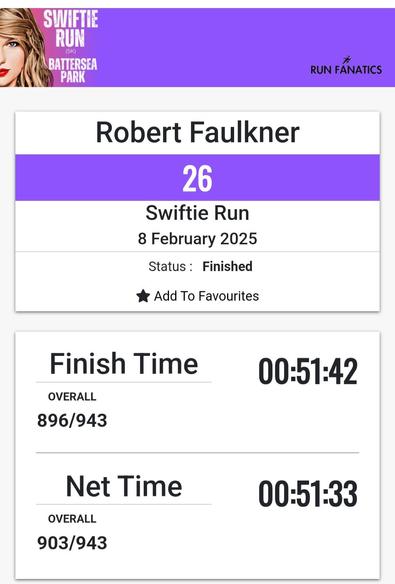Click the OVERALL label under Net Time
The height and width of the screenshot is (584, 395).
tap(72, 519)
